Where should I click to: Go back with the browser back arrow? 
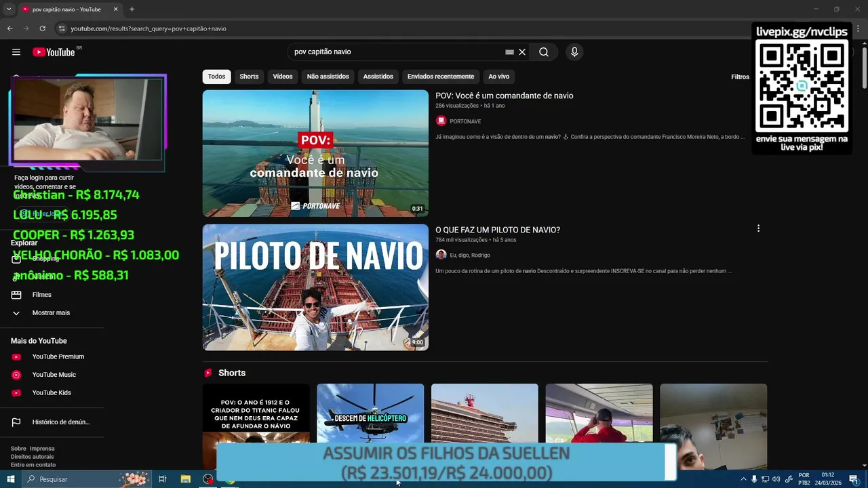coord(9,28)
